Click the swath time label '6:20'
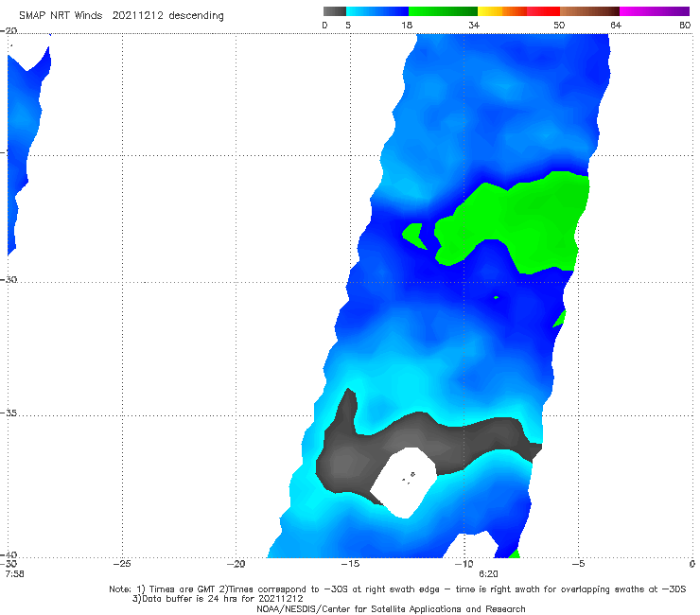The image size is (700, 615). 488,573
